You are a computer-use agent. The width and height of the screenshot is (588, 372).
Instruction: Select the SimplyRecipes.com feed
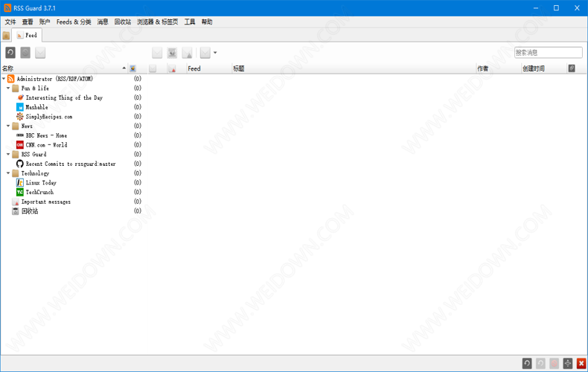click(x=48, y=117)
